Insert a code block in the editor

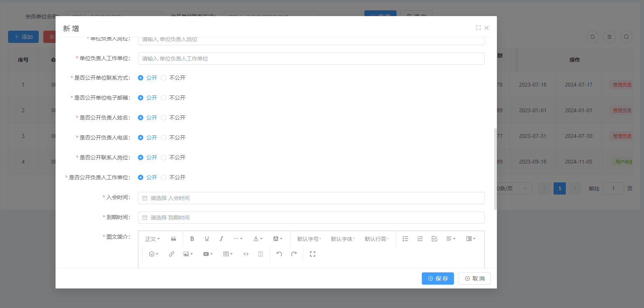(246, 254)
